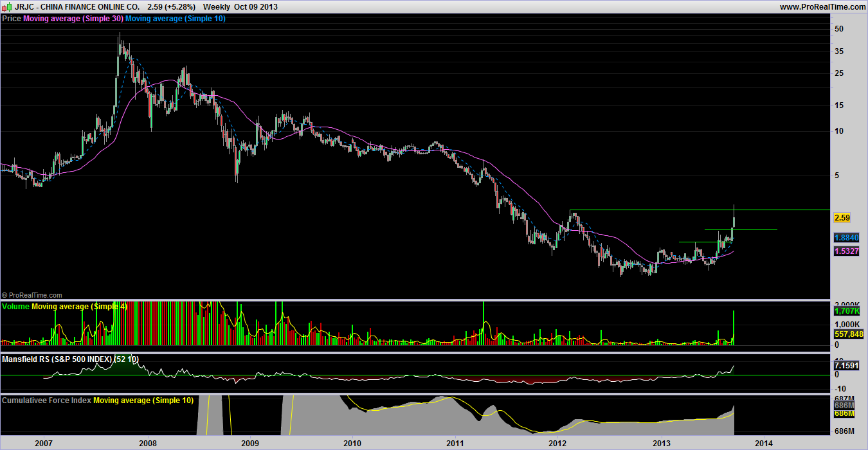Click the 2010 year marker on time axis
Screen dimensions: 868x450
click(x=352, y=443)
